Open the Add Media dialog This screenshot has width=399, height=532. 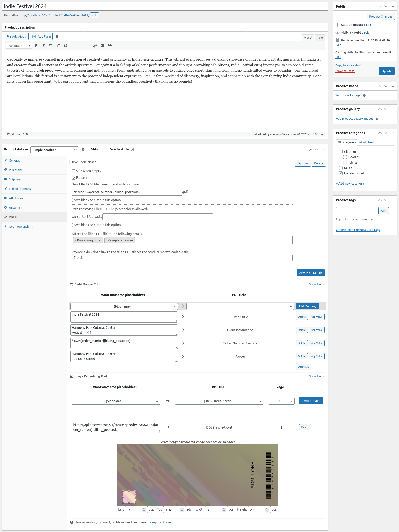[x=16, y=36]
